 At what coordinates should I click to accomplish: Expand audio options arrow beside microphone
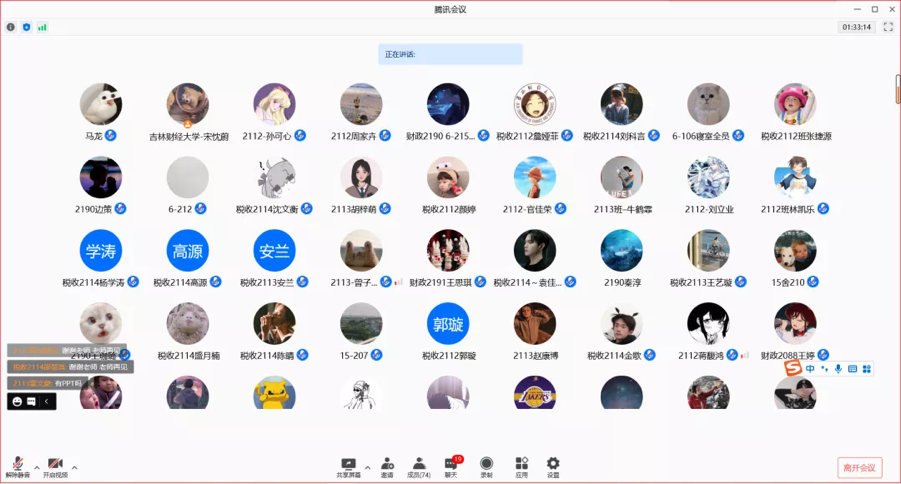37,467
